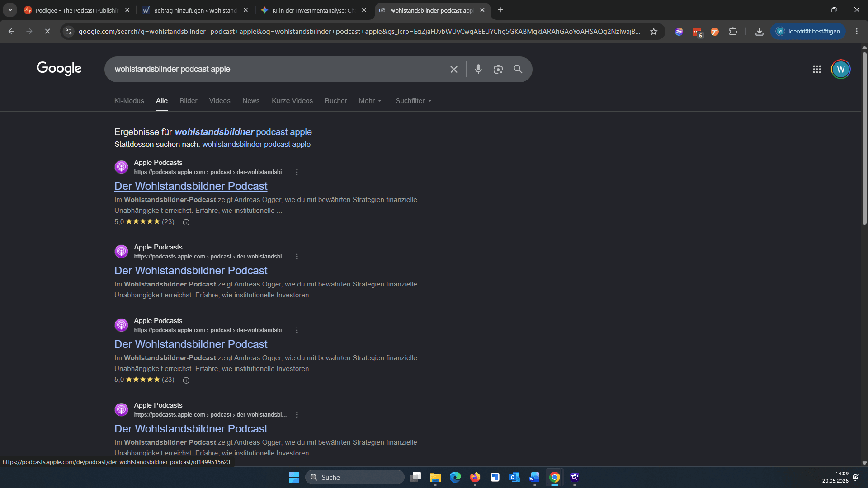Open Chrome extensions puzzle icon
Viewport: 868px width, 488px height.
click(x=733, y=31)
